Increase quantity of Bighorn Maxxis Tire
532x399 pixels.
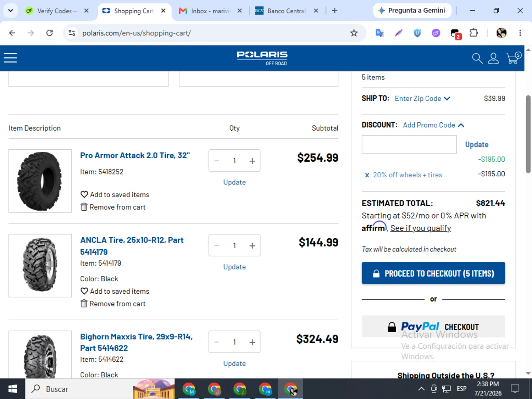coord(252,342)
